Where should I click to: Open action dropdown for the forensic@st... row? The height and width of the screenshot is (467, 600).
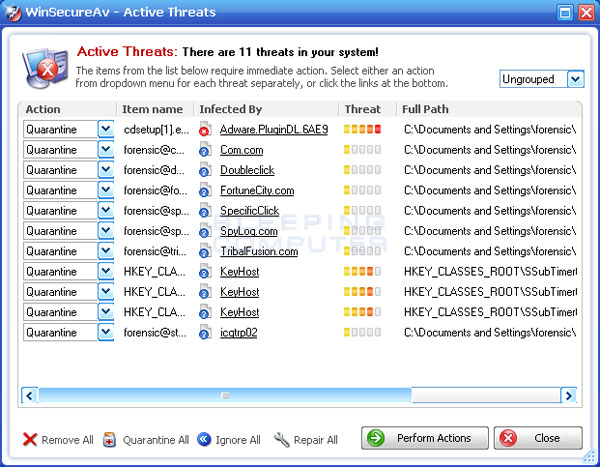106,332
